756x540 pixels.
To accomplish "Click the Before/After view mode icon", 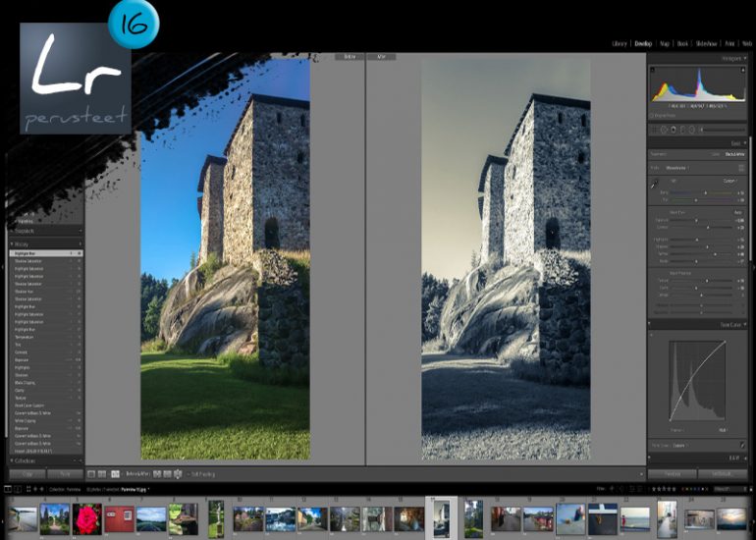I will [x=115, y=473].
